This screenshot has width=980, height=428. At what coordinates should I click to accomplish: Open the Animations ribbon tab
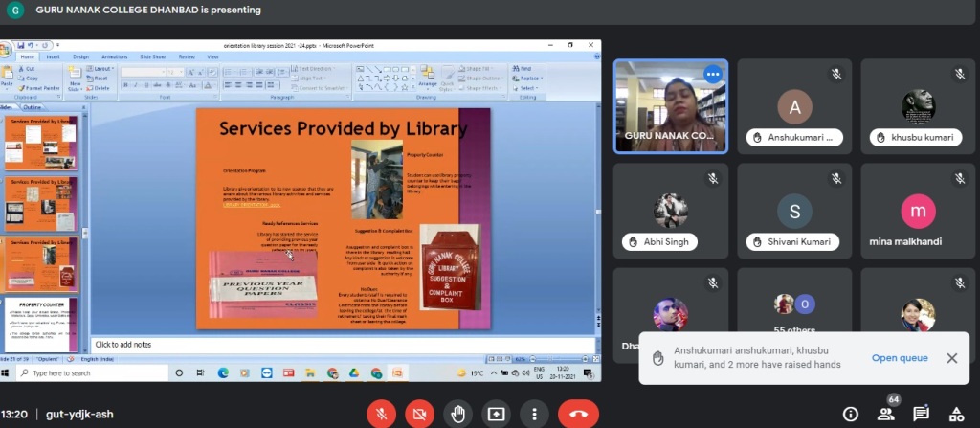point(115,56)
